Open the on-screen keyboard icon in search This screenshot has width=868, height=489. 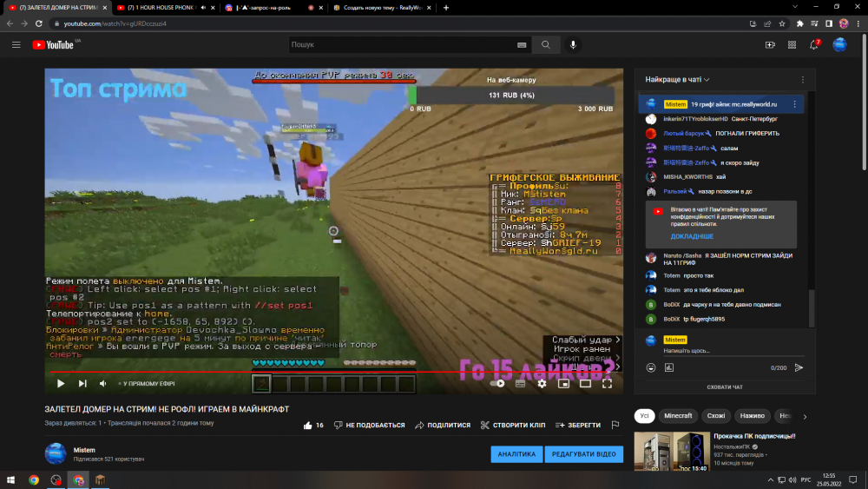pos(522,45)
